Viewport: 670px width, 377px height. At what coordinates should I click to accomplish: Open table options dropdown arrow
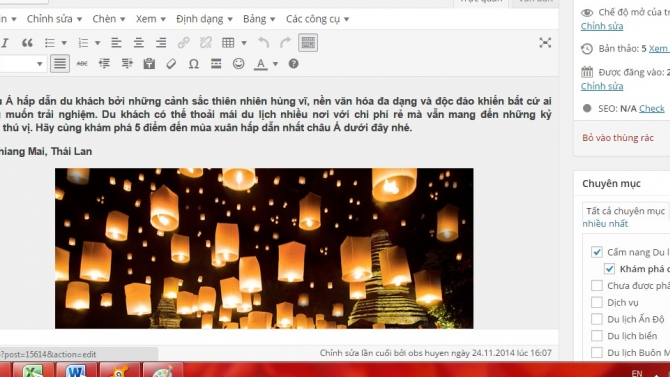click(244, 43)
